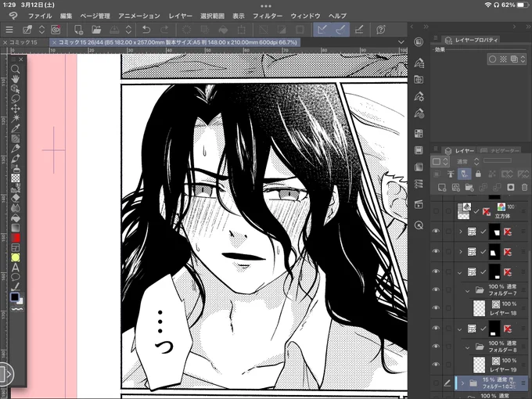This screenshot has width=532, height=399.
Task: Select the Balloon speech bubble tool
Action: click(x=16, y=277)
